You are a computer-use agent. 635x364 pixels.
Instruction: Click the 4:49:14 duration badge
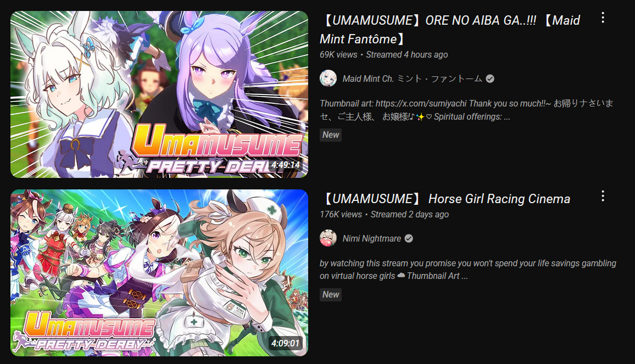(x=286, y=165)
